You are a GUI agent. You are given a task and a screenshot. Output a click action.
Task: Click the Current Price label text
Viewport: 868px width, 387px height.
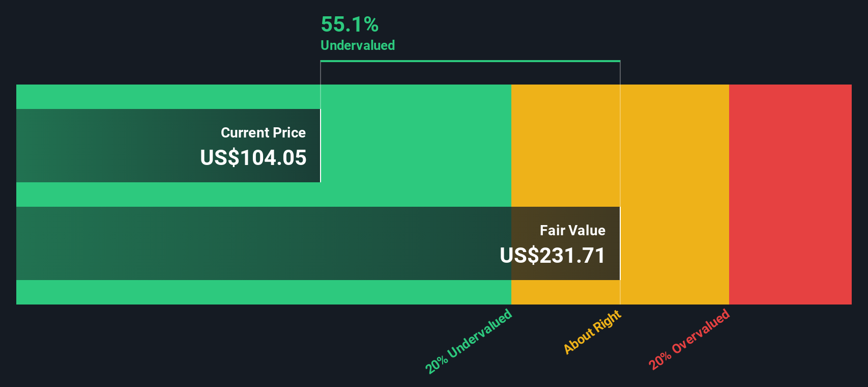coord(263,133)
